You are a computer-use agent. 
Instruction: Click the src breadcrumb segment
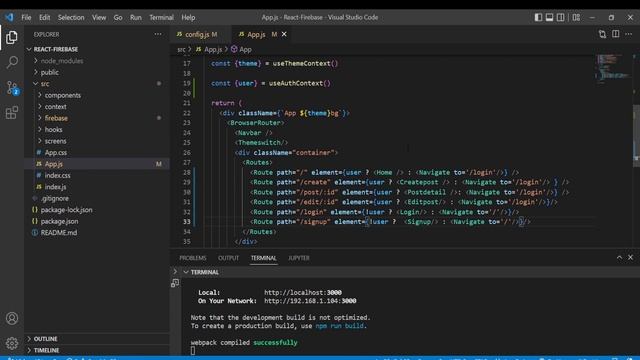(x=181, y=49)
